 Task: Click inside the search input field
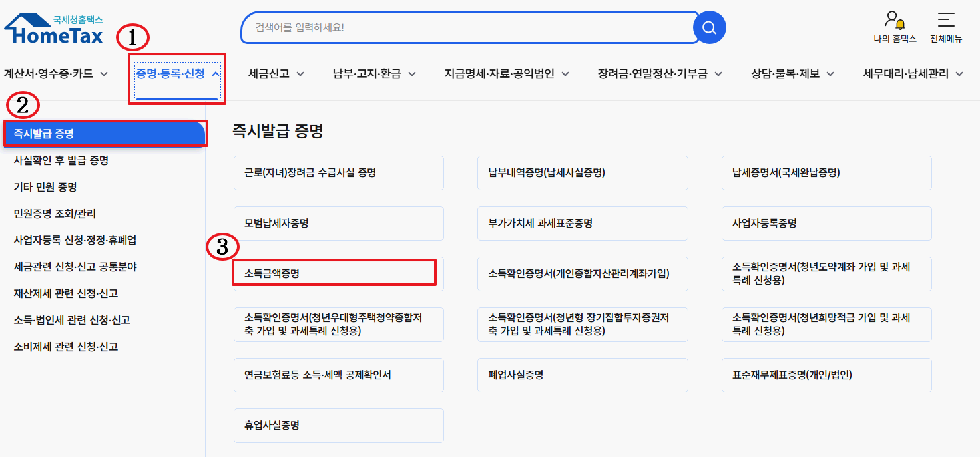[x=466, y=27]
